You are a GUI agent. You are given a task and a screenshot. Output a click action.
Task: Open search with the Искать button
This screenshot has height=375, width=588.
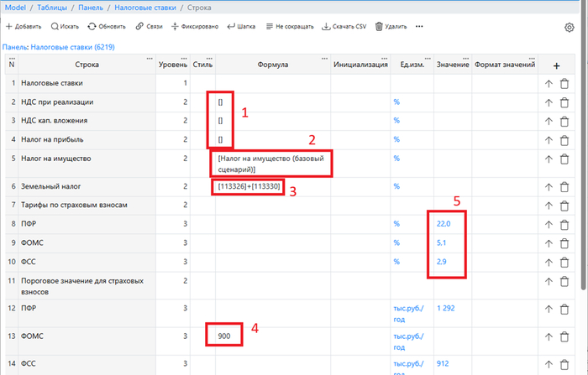coord(66,27)
